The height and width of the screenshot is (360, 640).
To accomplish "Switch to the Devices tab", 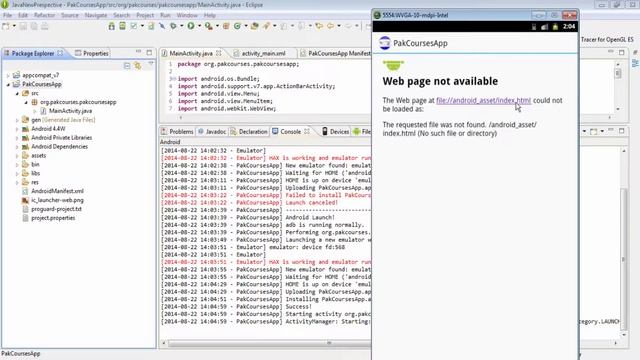I will pos(336,131).
